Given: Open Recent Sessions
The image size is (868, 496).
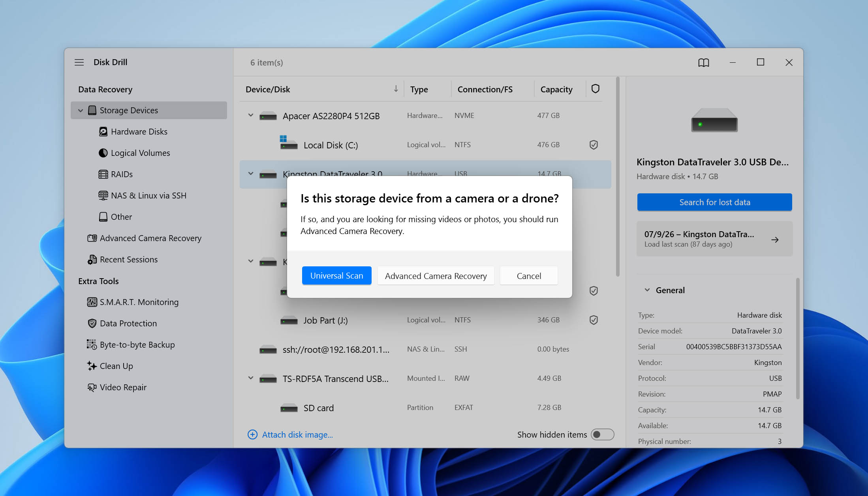Looking at the screenshot, I should (128, 260).
